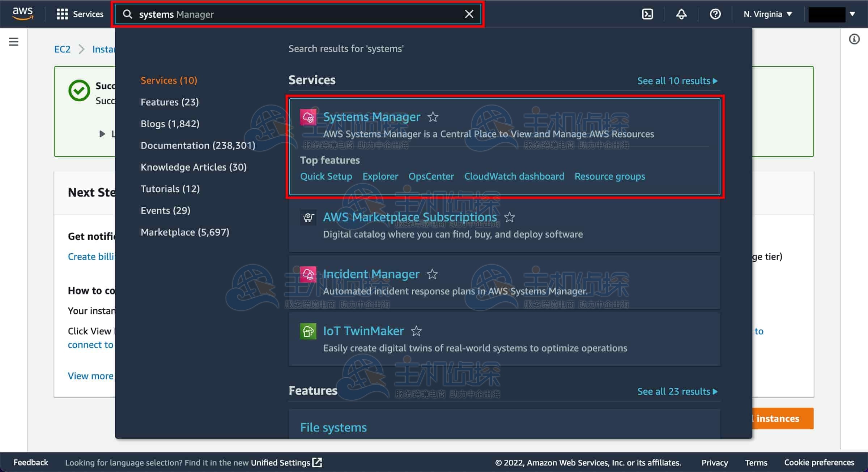Open the help question mark icon
The width and height of the screenshot is (868, 472).
click(x=715, y=14)
